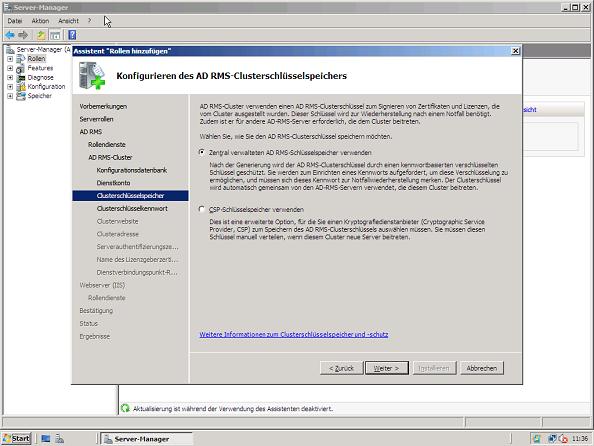The width and height of the screenshot is (594, 446).
Task: Go to Vorbemerkungen wizard step
Action: pyautogui.click(x=103, y=106)
